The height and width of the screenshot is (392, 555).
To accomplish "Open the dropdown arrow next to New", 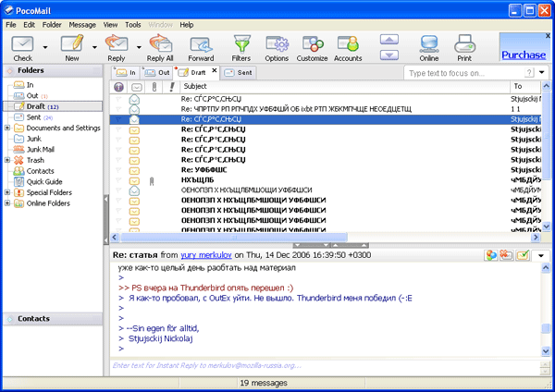I will coord(94,45).
